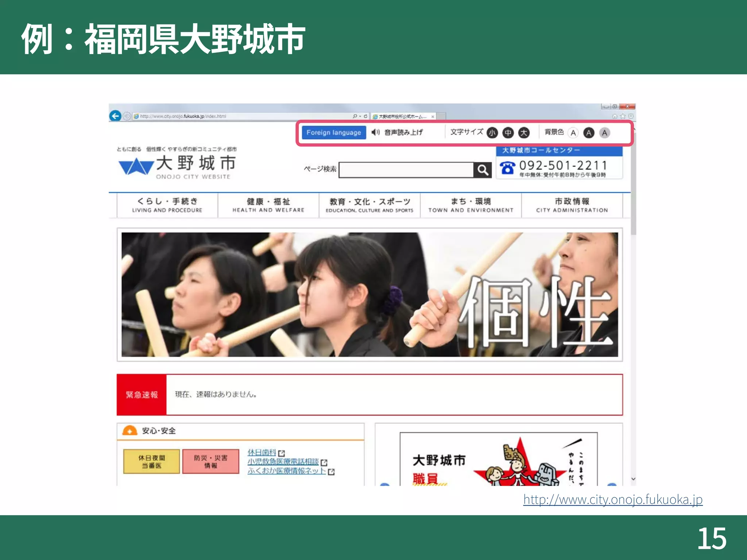
Task: Open the http://www.city.onojo.fukuoka.jp slide link
Action: coord(613,499)
